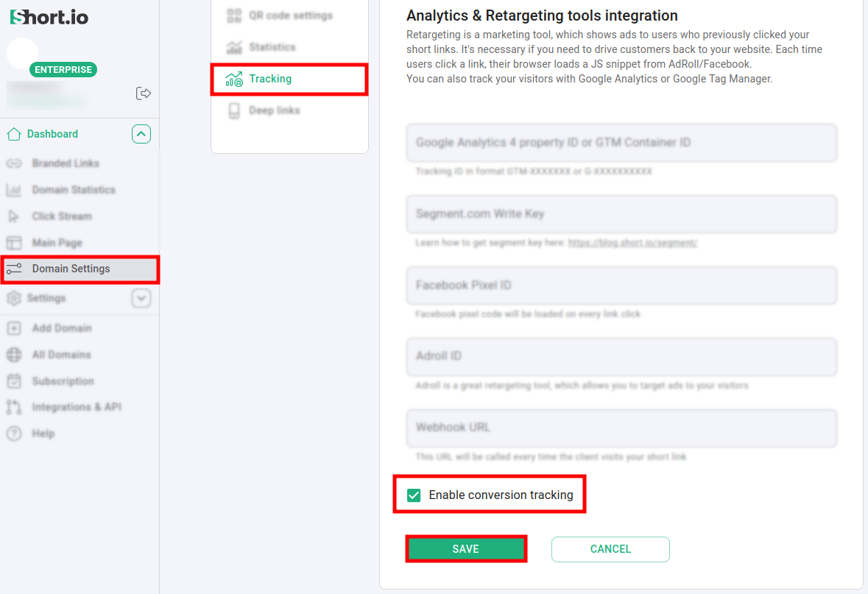Screen dimensions: 868x594
Task: Click the Branded Links chain icon
Action: click(x=14, y=163)
